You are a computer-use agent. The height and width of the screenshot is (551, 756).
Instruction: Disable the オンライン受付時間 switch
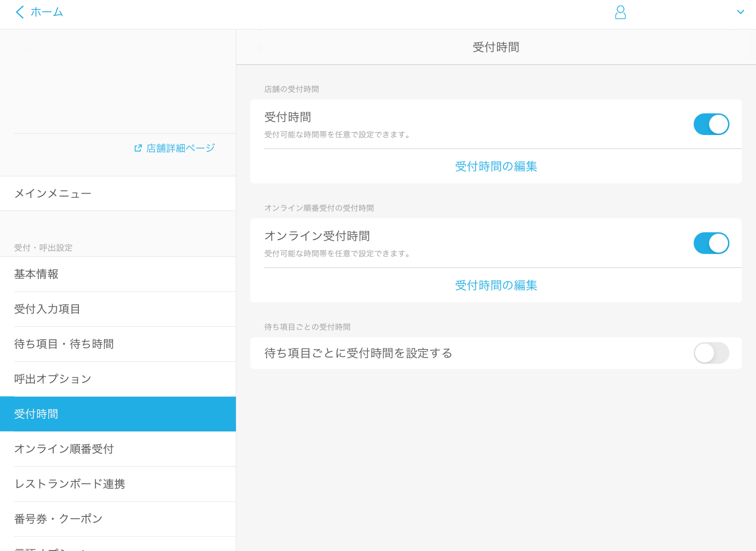coord(711,243)
